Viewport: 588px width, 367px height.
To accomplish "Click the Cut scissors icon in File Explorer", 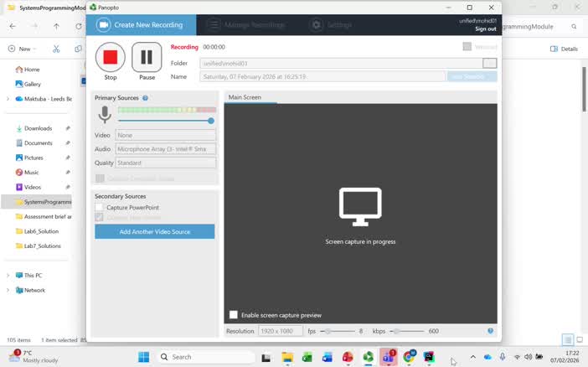I will coord(56,49).
